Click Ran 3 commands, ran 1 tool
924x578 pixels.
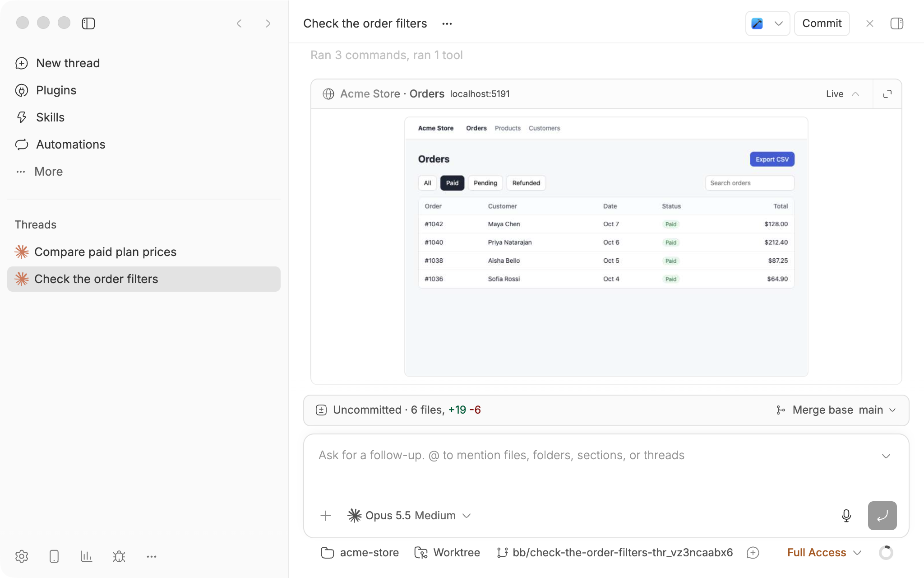[387, 55]
